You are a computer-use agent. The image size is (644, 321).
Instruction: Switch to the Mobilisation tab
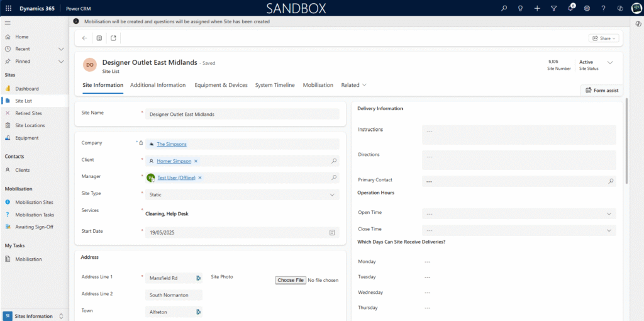tap(318, 85)
